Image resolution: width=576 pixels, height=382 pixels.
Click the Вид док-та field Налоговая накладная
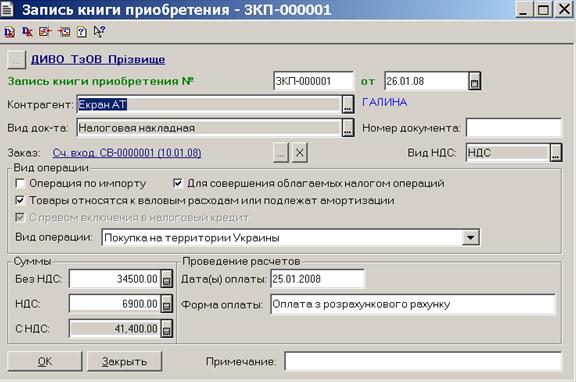point(209,128)
